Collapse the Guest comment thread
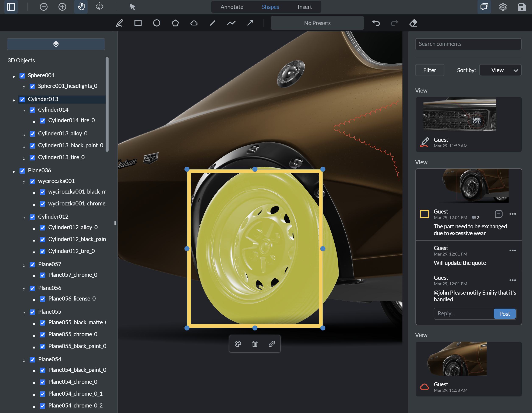 498,214
